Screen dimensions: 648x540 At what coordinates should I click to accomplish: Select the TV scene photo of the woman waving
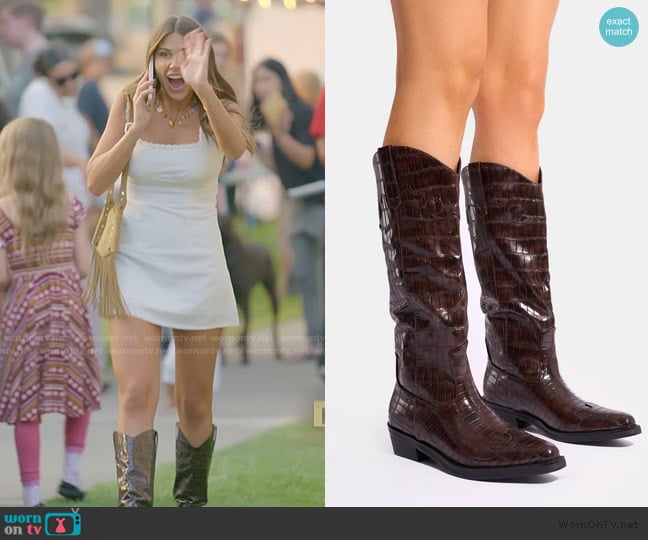[x=162, y=253]
